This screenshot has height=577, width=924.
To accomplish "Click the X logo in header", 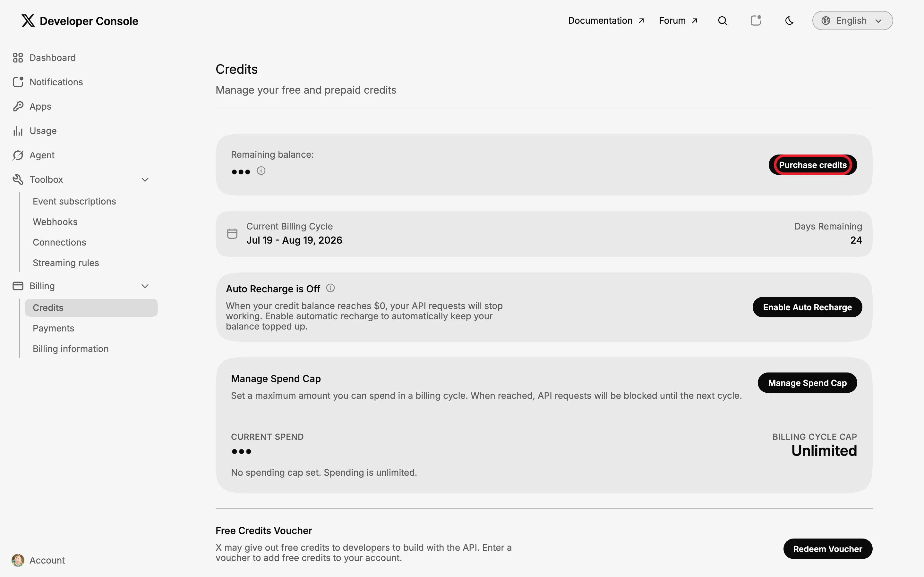I will [x=28, y=21].
